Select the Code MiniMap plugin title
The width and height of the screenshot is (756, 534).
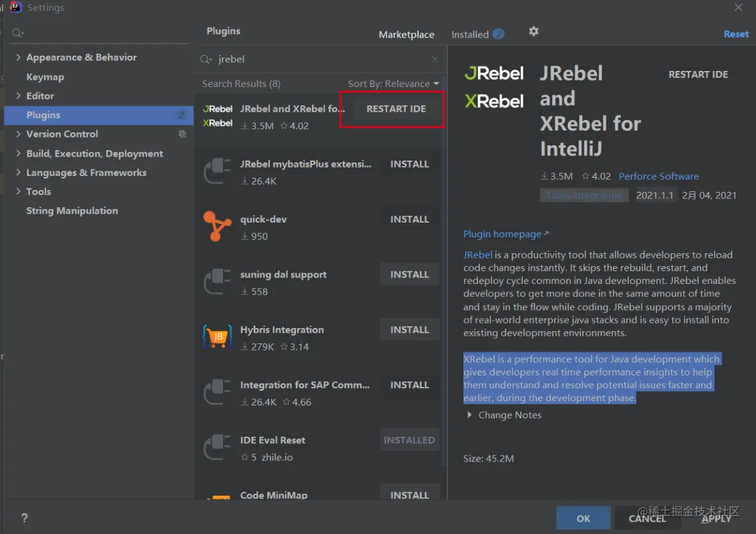coord(274,494)
